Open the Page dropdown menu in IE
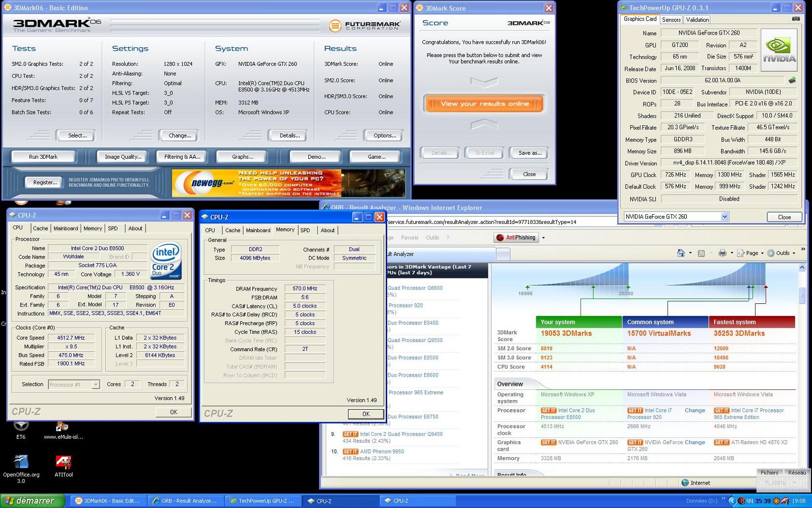 click(750, 253)
